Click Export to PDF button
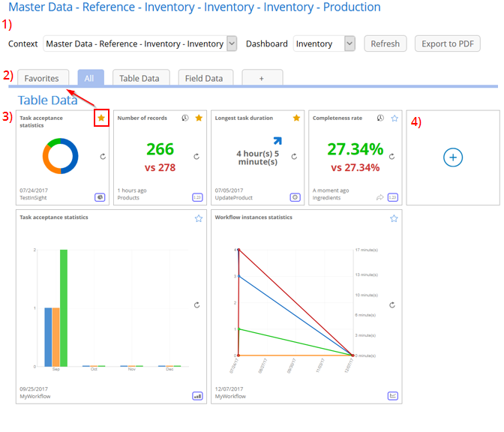Image resolution: width=504 pixels, height=432 pixels. click(448, 43)
